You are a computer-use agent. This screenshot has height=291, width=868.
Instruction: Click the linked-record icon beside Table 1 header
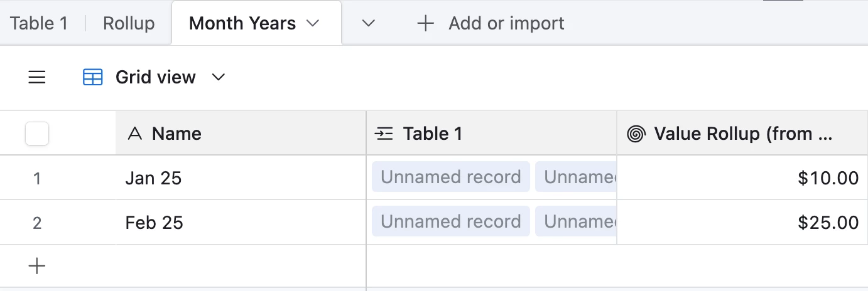pyautogui.click(x=384, y=134)
